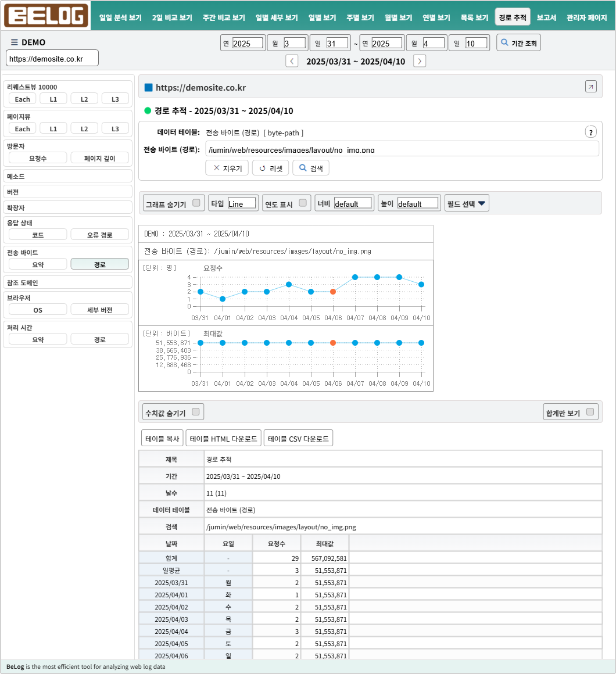616x674 pixels.
Task: Click 테이블 CSV 다운로드 button
Action: tap(298, 439)
